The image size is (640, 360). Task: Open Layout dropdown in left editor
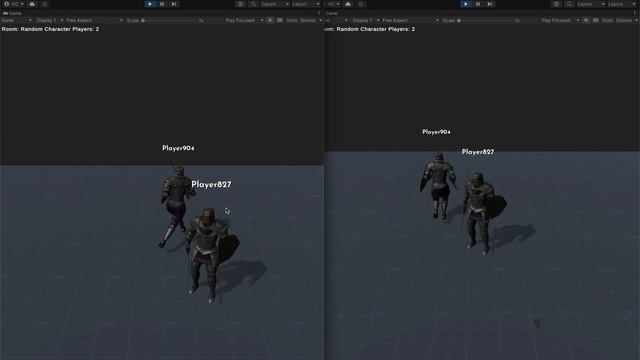pos(306,4)
